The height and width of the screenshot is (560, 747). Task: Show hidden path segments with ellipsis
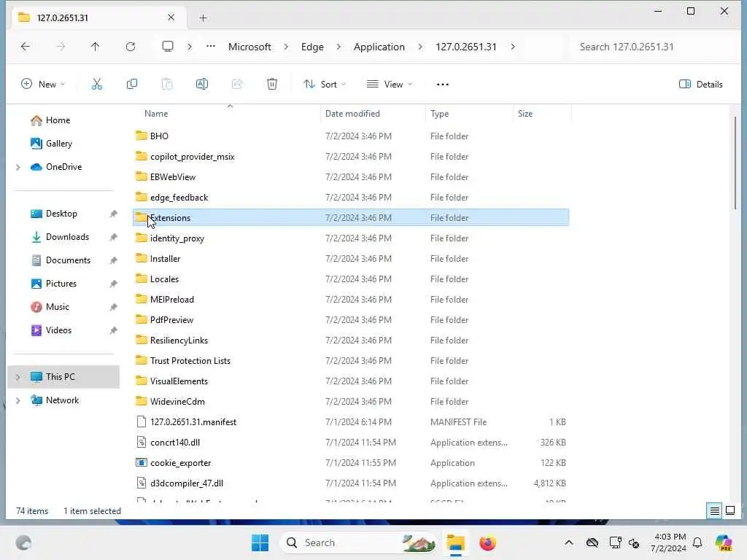pyautogui.click(x=211, y=46)
